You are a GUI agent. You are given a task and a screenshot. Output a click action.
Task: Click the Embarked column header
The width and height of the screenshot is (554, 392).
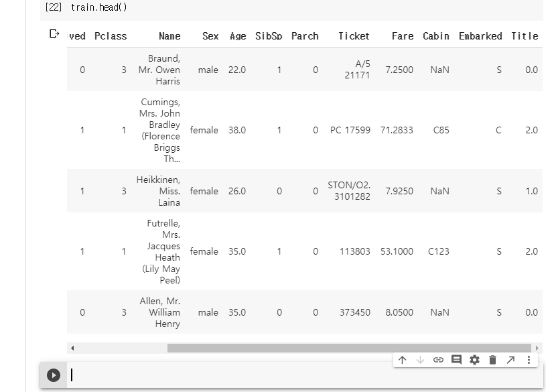coord(480,36)
